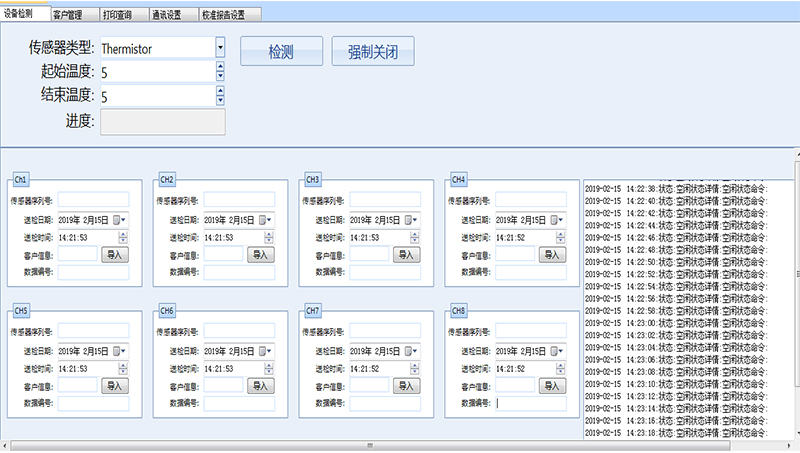
Task: Open the 客户管理 tab
Action: pyautogui.click(x=75, y=15)
